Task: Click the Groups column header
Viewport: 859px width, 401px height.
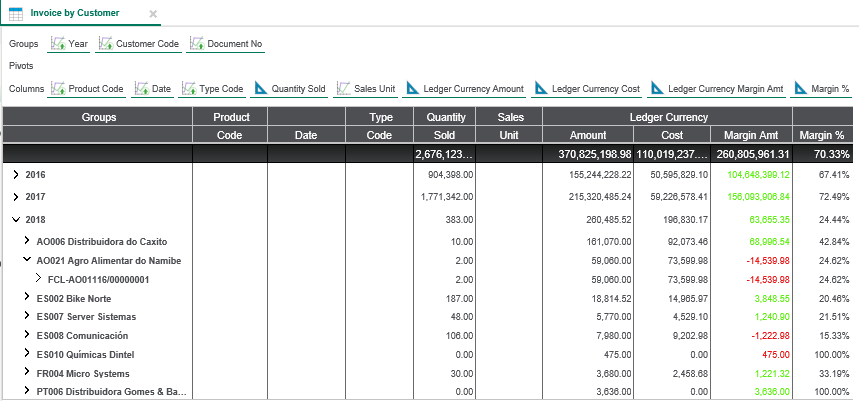Action: click(x=98, y=117)
